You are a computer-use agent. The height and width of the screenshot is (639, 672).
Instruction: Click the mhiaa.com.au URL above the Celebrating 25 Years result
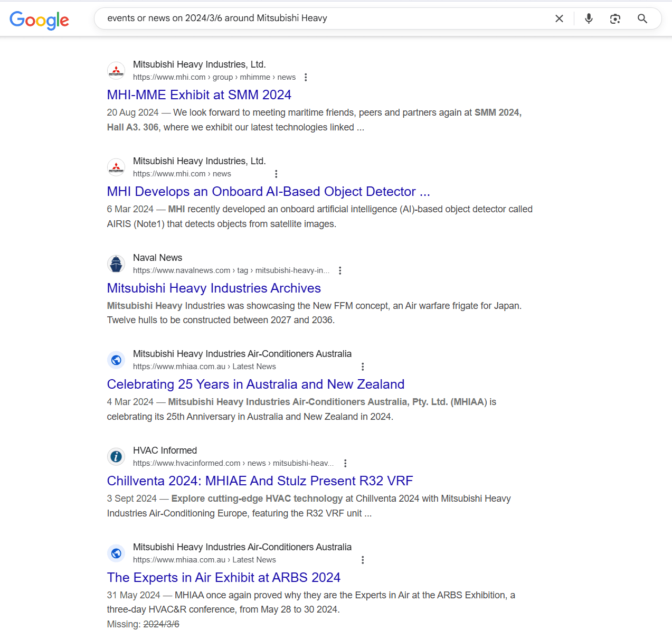point(204,367)
